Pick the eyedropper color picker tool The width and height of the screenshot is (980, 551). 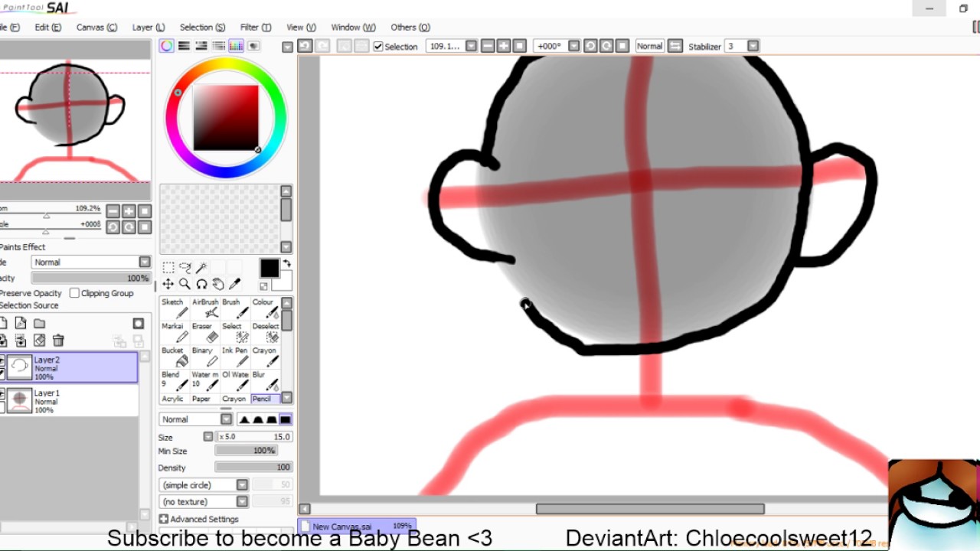tap(235, 285)
